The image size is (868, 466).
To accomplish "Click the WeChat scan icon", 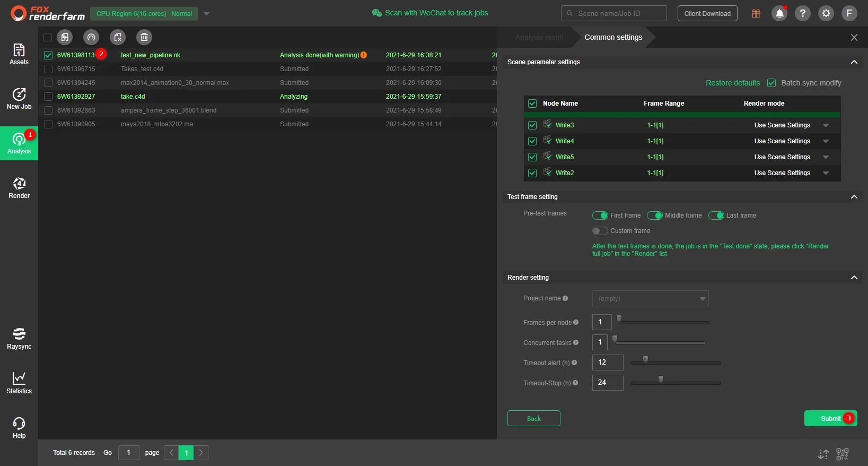I will pyautogui.click(x=377, y=13).
